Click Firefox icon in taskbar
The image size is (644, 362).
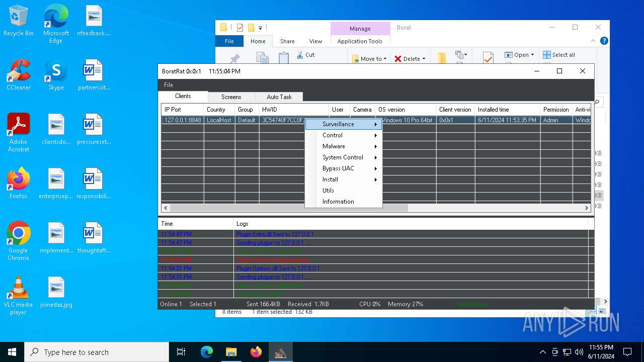[256, 352]
